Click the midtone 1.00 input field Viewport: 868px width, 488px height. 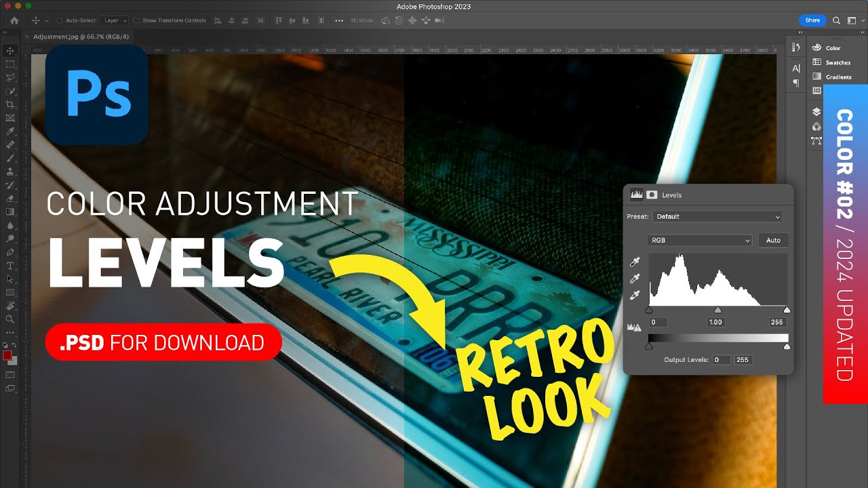pyautogui.click(x=716, y=322)
